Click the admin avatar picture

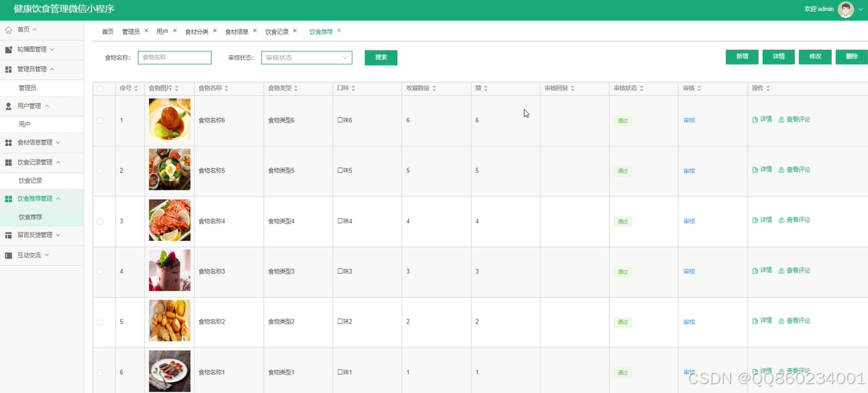(x=846, y=10)
